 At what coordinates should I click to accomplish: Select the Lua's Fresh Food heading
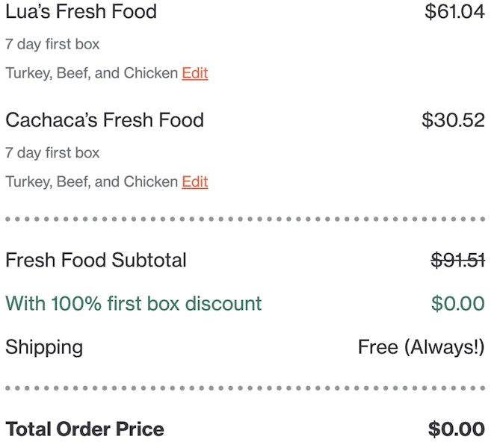81,12
